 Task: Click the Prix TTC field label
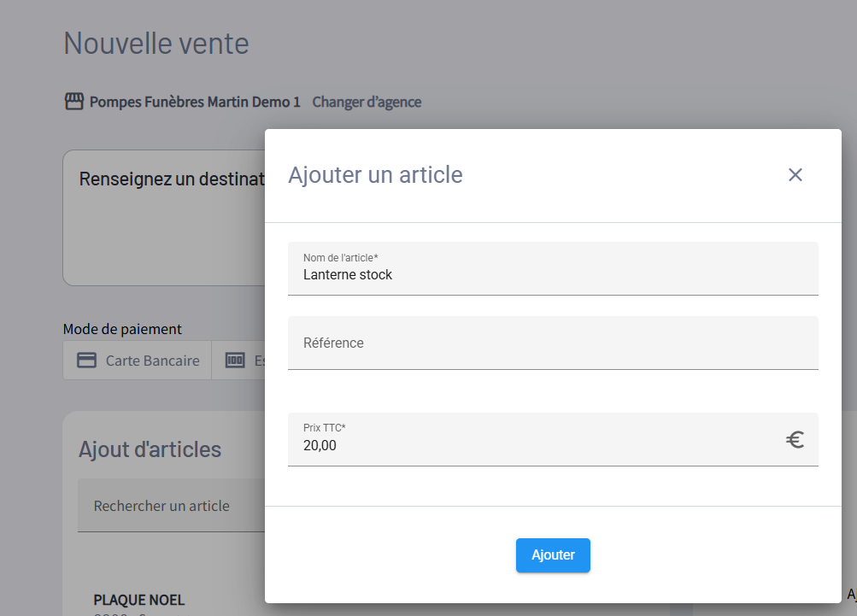click(324, 427)
